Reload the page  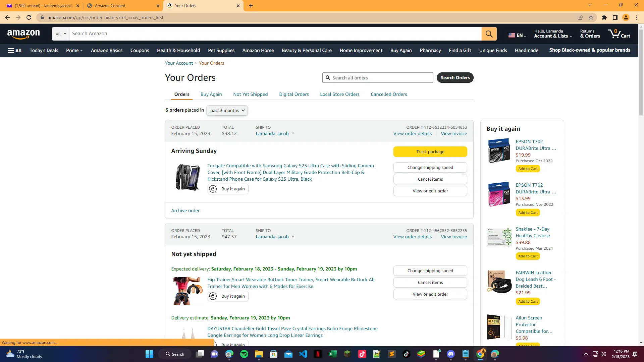[x=29, y=17]
